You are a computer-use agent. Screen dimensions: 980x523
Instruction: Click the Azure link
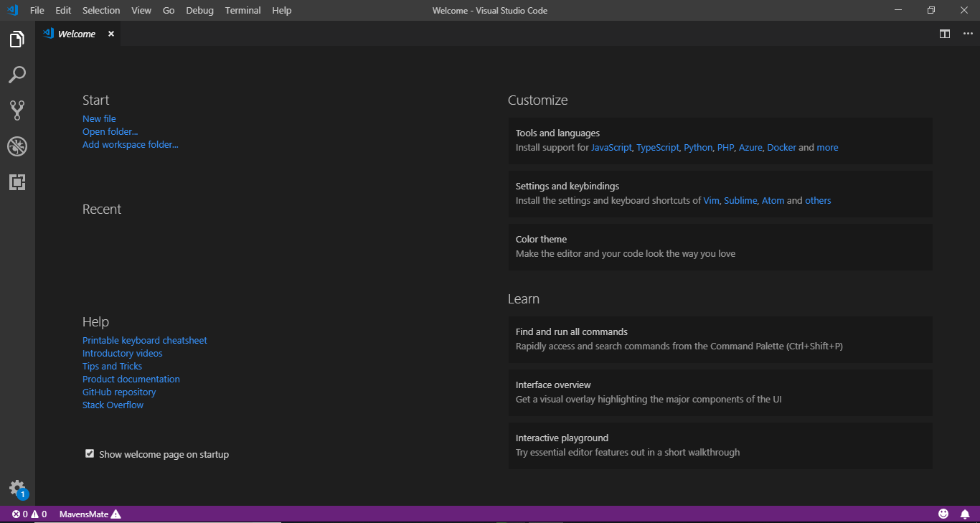click(750, 147)
